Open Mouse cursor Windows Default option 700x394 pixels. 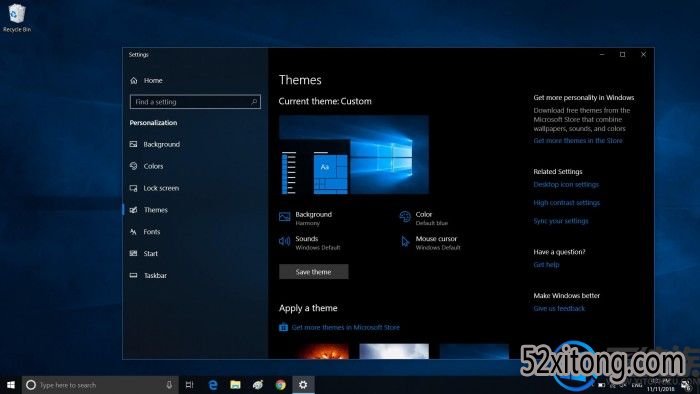(438, 243)
